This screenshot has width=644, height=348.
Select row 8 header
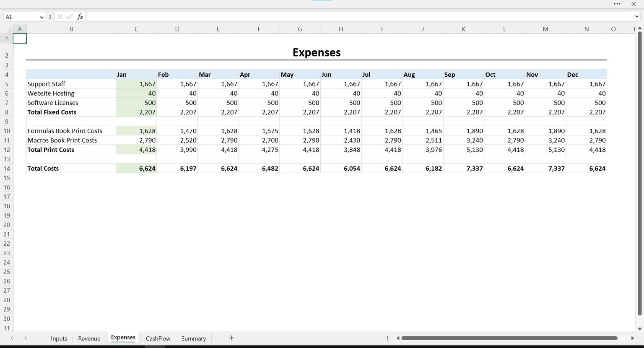(7, 112)
